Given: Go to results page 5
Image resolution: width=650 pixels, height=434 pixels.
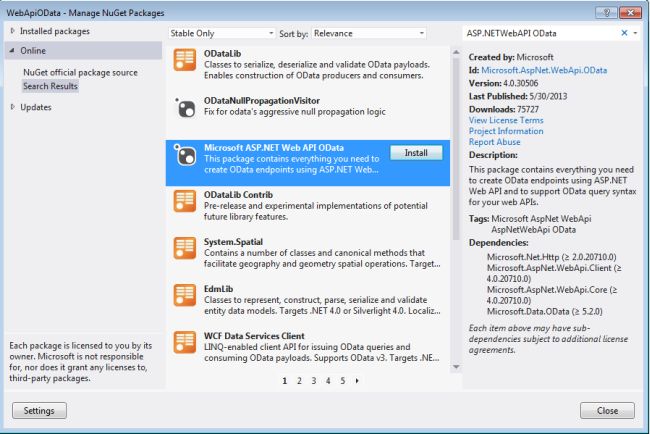Looking at the screenshot, I should click(x=342, y=381).
